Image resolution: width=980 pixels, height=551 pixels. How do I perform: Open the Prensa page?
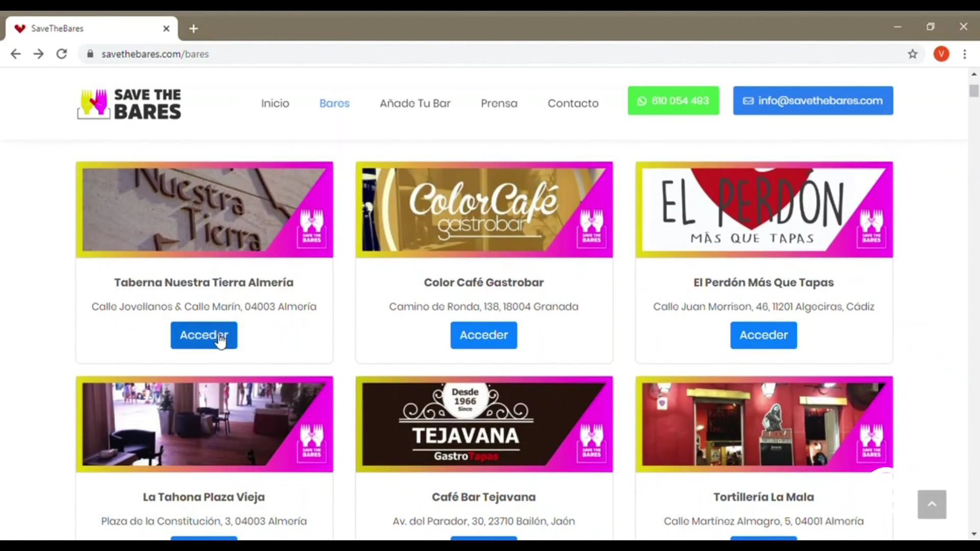499,104
